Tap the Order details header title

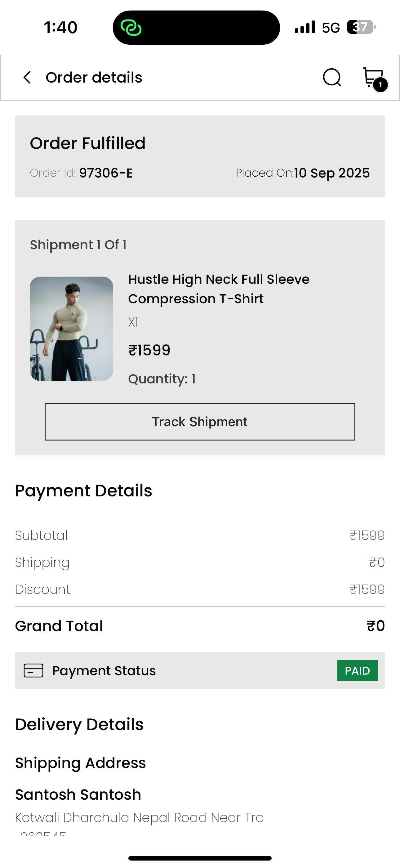94,78
